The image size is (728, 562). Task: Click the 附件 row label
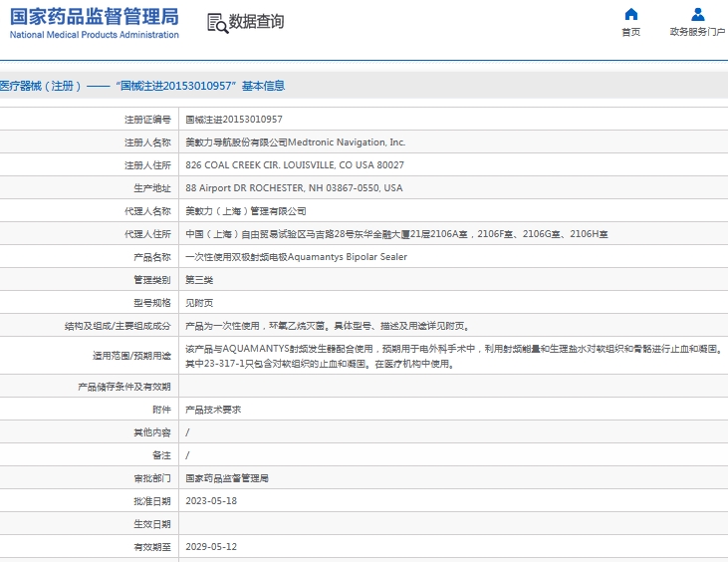(x=161, y=410)
